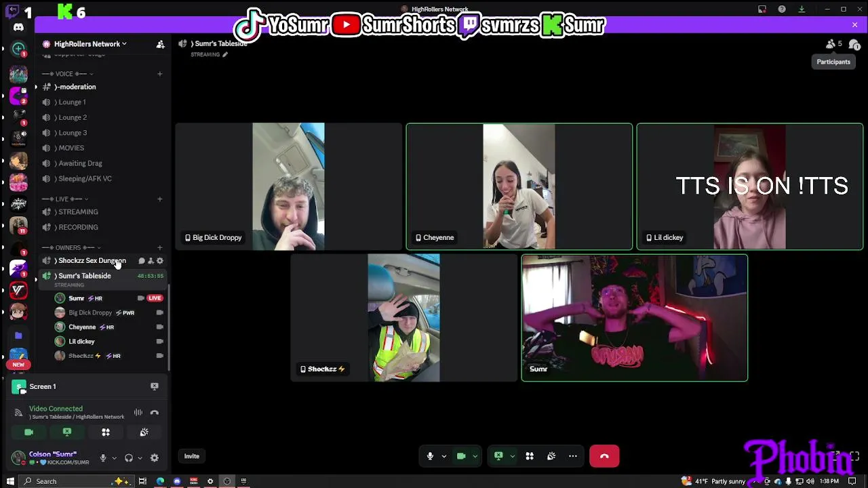Open Windows Start menu
868x488 pixels.
point(10,481)
